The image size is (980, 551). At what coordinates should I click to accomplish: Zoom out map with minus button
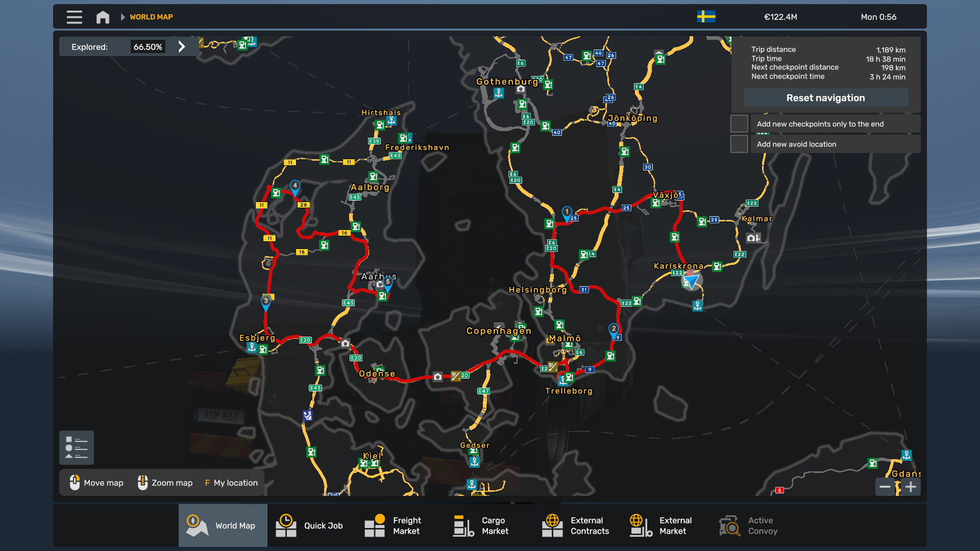tap(885, 487)
